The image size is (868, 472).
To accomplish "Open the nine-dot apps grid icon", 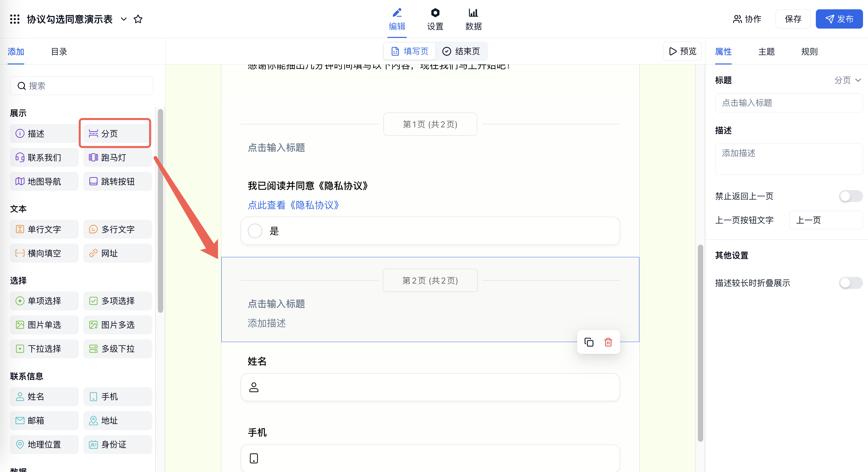I will [15, 19].
